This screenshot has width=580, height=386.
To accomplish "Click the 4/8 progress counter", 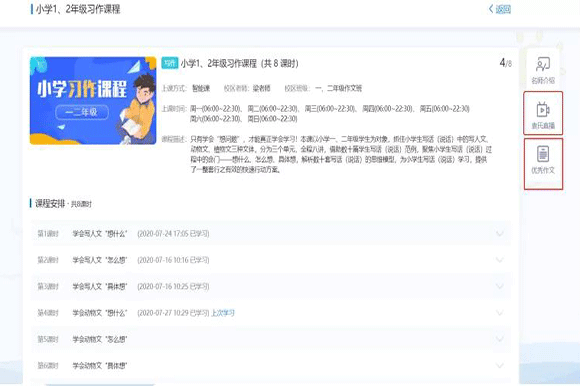I will [x=506, y=63].
